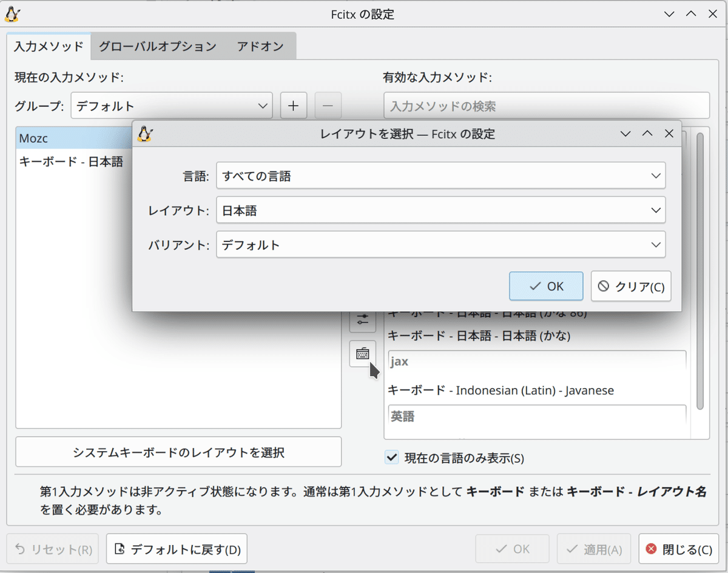Image resolution: width=728 pixels, height=573 pixels.
Task: Click the 英語 group header in the available list
Action: (537, 417)
